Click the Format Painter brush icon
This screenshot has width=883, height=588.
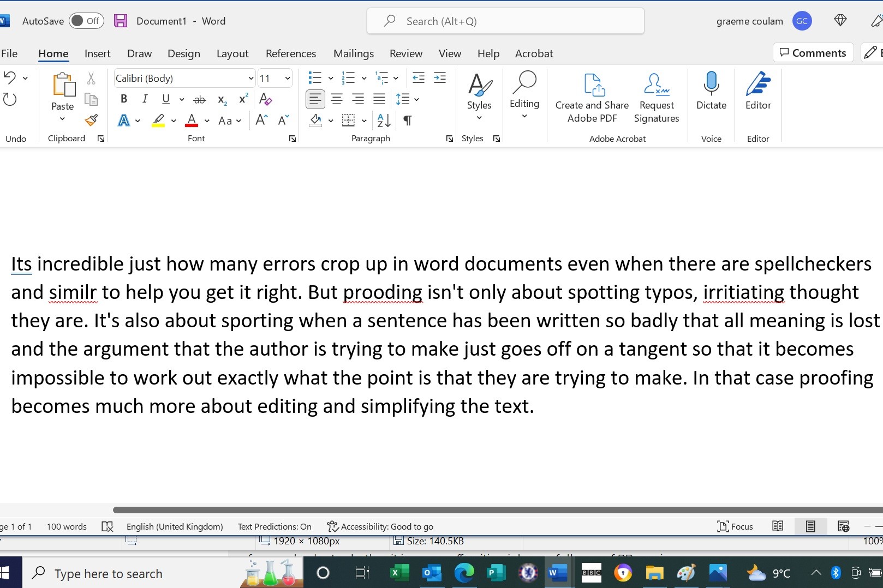[x=91, y=120]
